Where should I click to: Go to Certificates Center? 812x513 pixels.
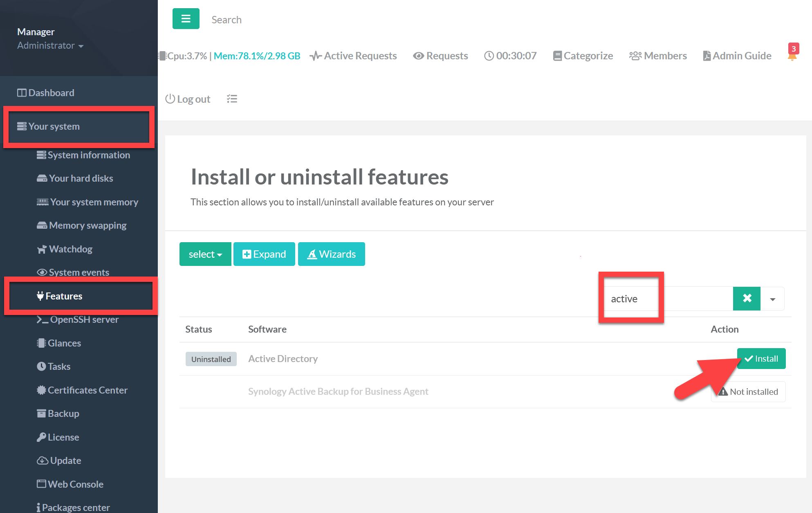click(87, 390)
